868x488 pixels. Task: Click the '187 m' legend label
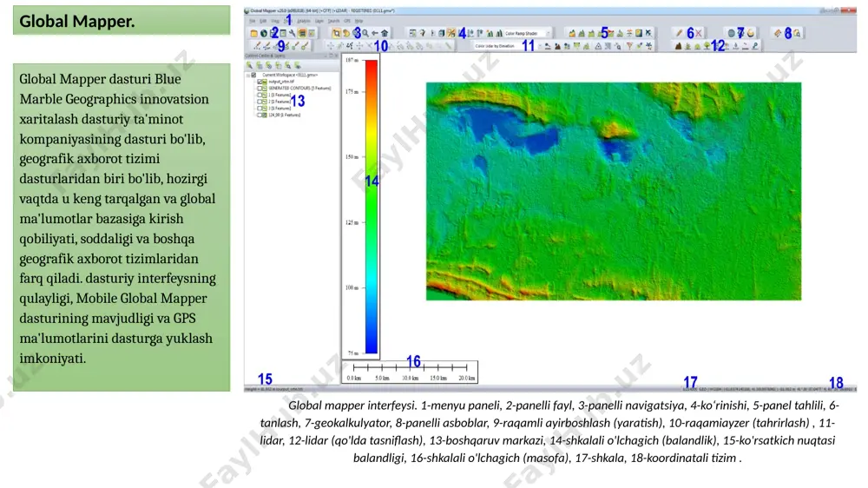352,60
